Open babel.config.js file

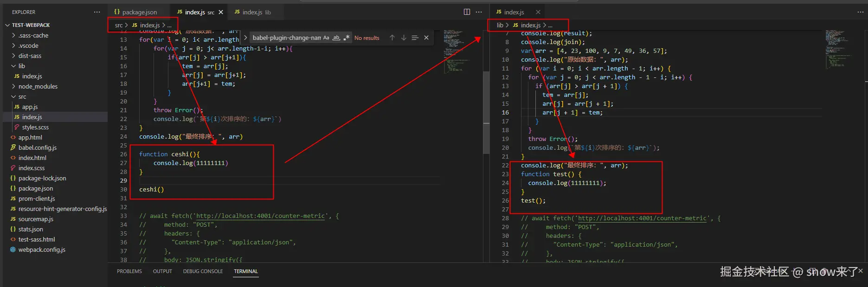[37, 147]
